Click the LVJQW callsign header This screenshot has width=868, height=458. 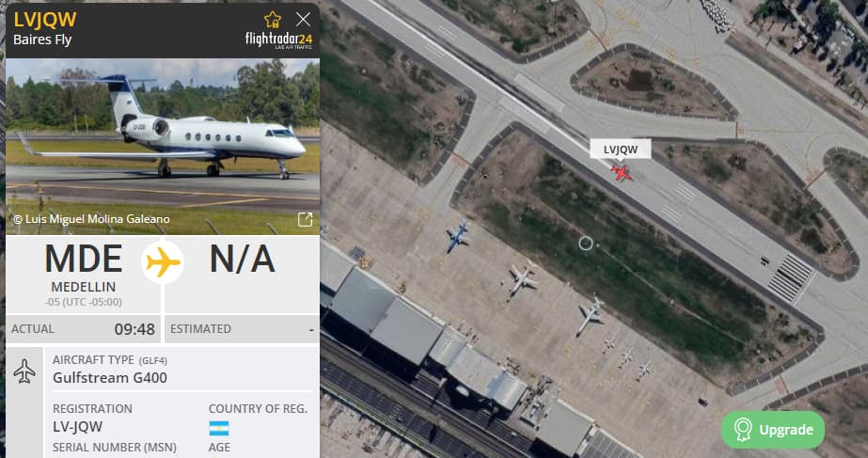[45, 20]
